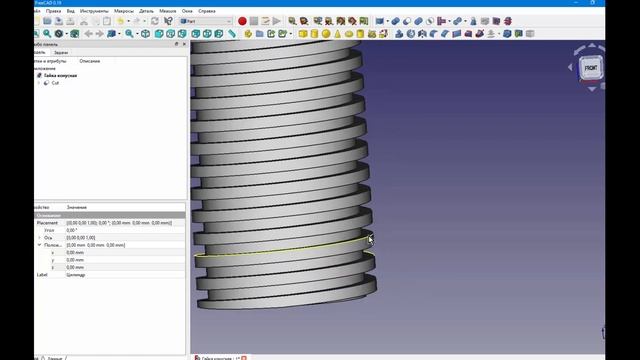Viewport: 640px width, 360px height.
Task: Click the Undo arrow icon
Action: point(120,21)
